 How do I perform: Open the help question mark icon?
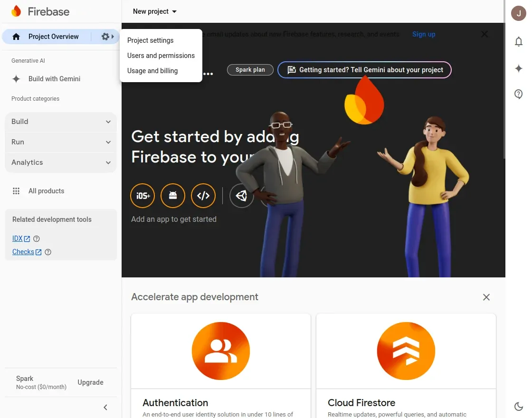pos(518,94)
